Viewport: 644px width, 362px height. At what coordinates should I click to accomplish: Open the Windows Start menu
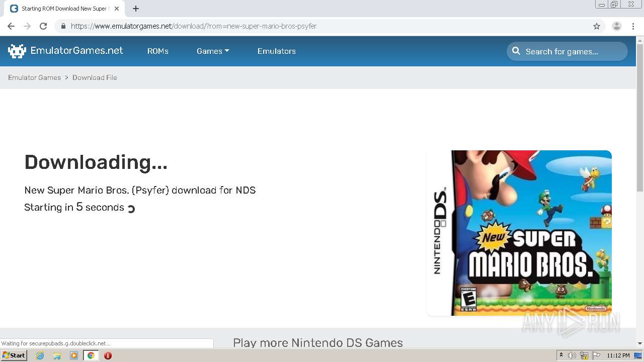tap(14, 355)
